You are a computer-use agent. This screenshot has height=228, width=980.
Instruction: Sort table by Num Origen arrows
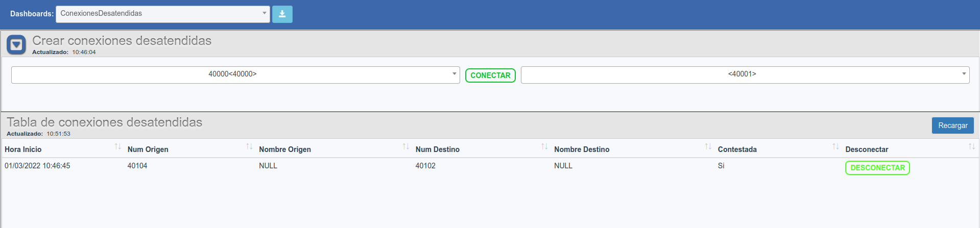249,147
